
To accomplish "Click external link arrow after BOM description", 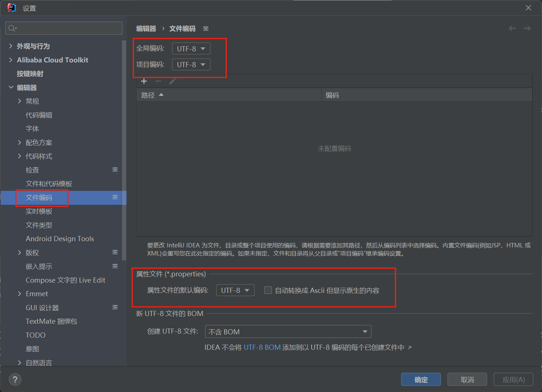I will click(410, 347).
